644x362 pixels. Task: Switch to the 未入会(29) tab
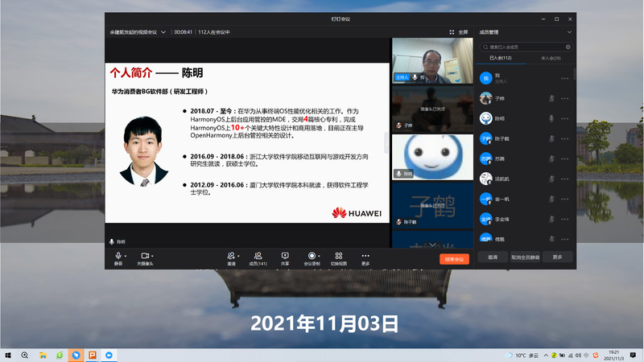point(551,58)
